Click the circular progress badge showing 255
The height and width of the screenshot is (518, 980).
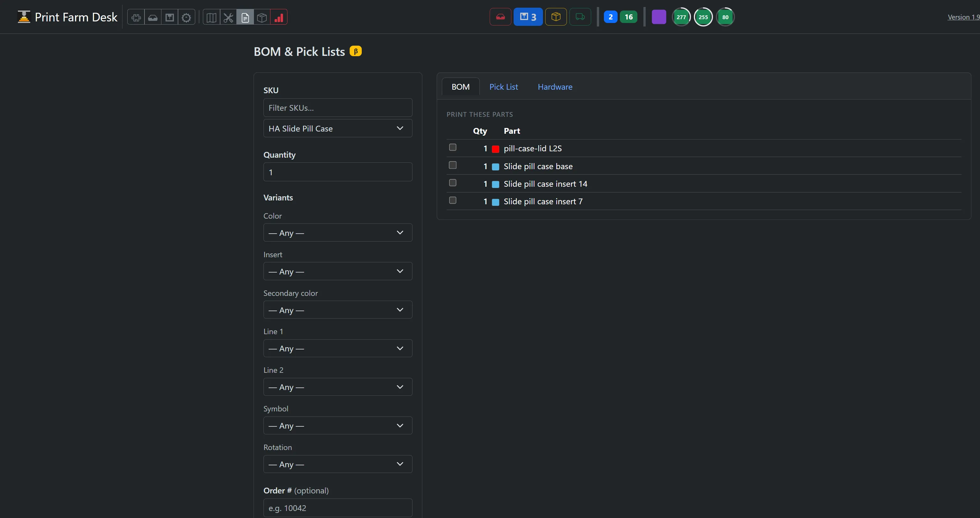pyautogui.click(x=703, y=17)
